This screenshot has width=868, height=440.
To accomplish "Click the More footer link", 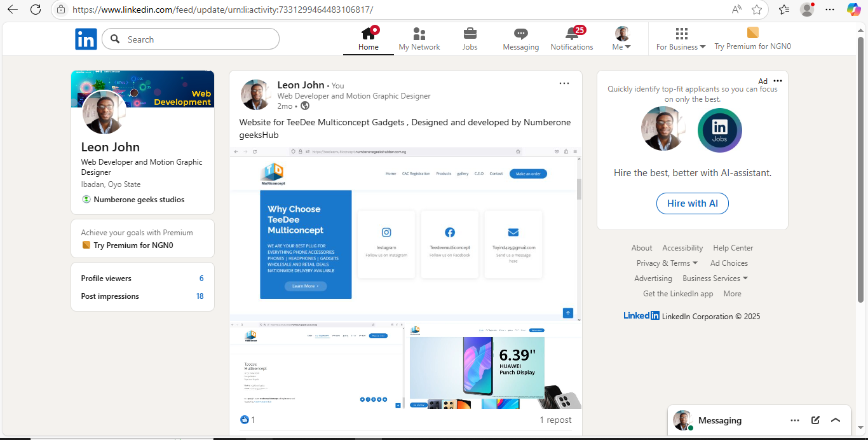I will [732, 294].
